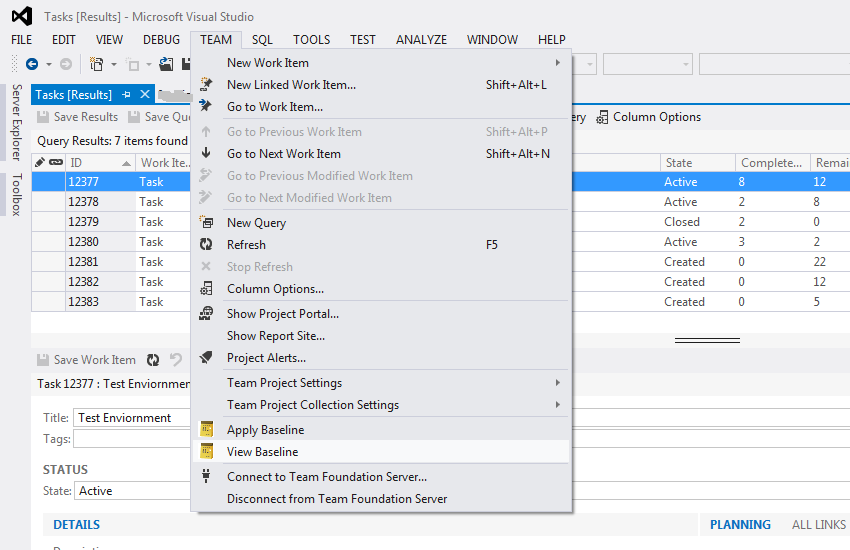Open the EDIT menu
This screenshot has width=850, height=550.
click(x=63, y=40)
